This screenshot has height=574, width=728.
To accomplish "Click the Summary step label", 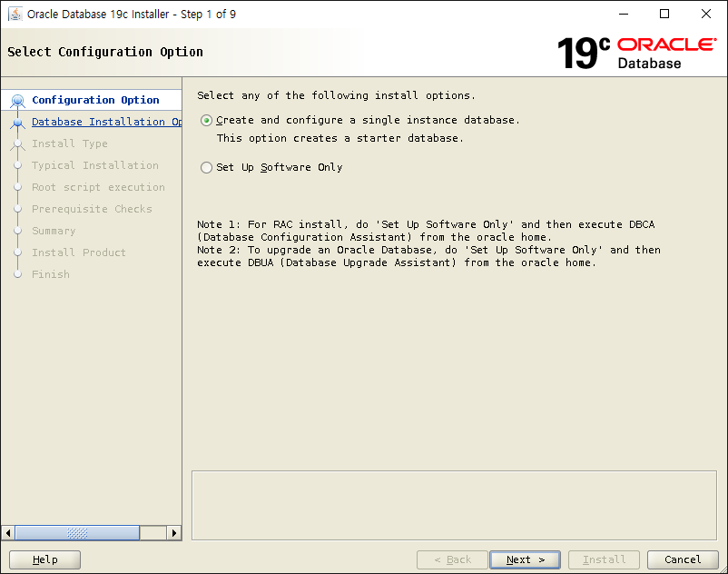I will coord(54,231).
